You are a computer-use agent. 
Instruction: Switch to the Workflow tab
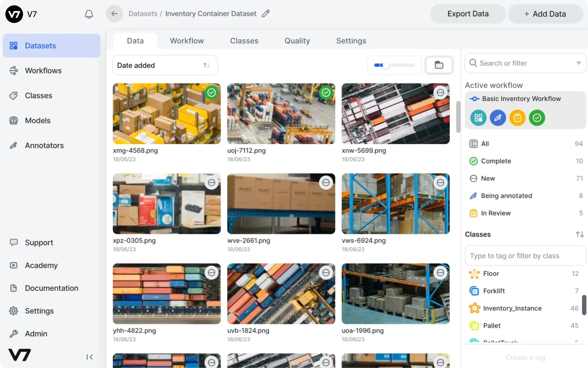click(186, 40)
